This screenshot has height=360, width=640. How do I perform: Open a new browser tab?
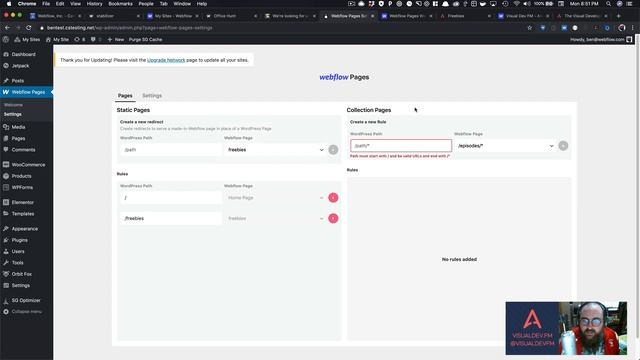click(618, 16)
